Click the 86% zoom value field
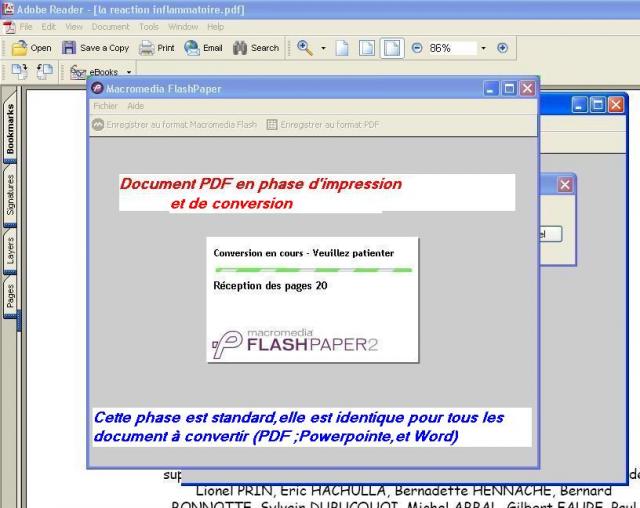Image resolution: width=640 pixels, height=508 pixels. point(451,48)
